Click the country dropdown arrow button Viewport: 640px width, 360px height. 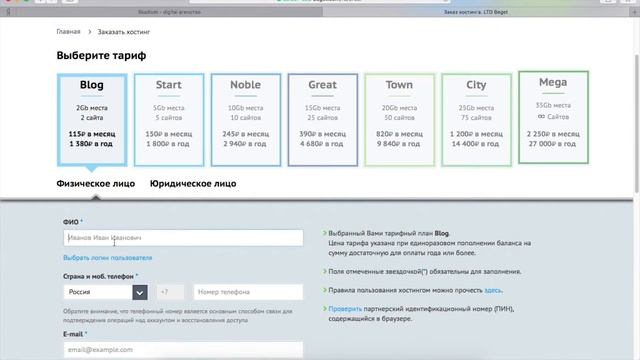(140, 292)
